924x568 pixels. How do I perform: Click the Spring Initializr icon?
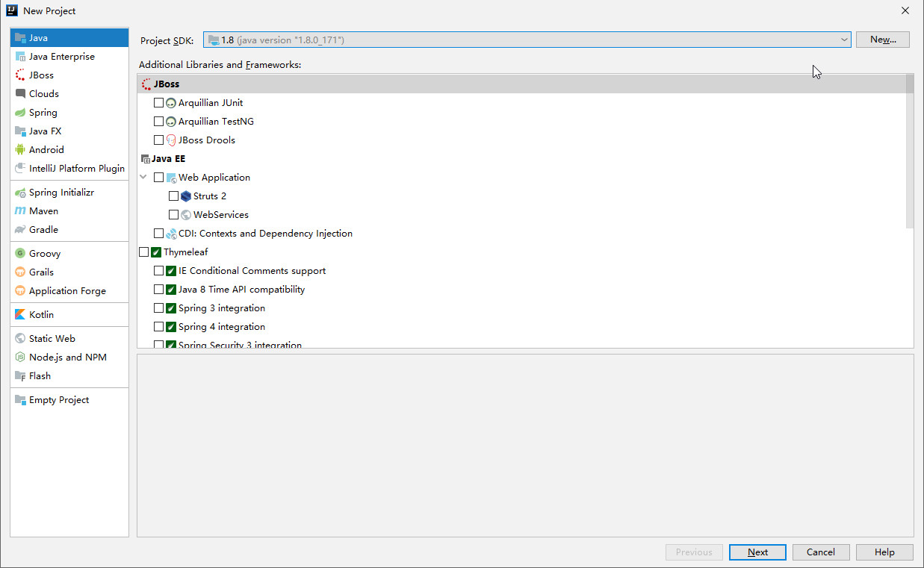20,192
